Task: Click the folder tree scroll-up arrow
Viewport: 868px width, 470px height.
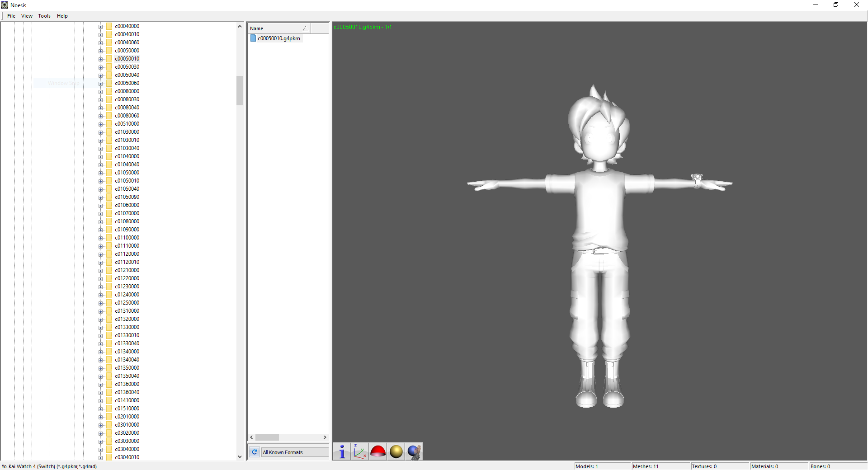Action: 240,26
